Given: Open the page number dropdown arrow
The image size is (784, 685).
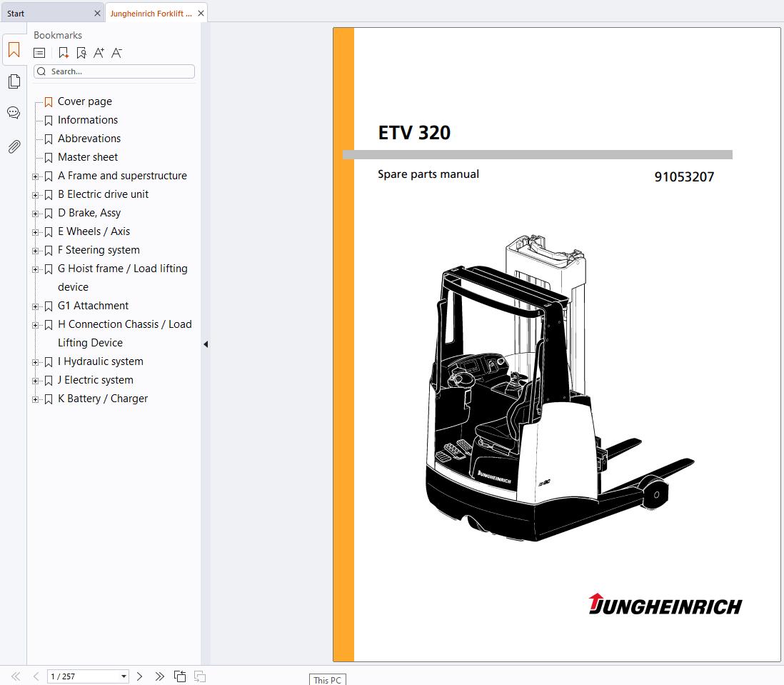Looking at the screenshot, I should (124, 676).
